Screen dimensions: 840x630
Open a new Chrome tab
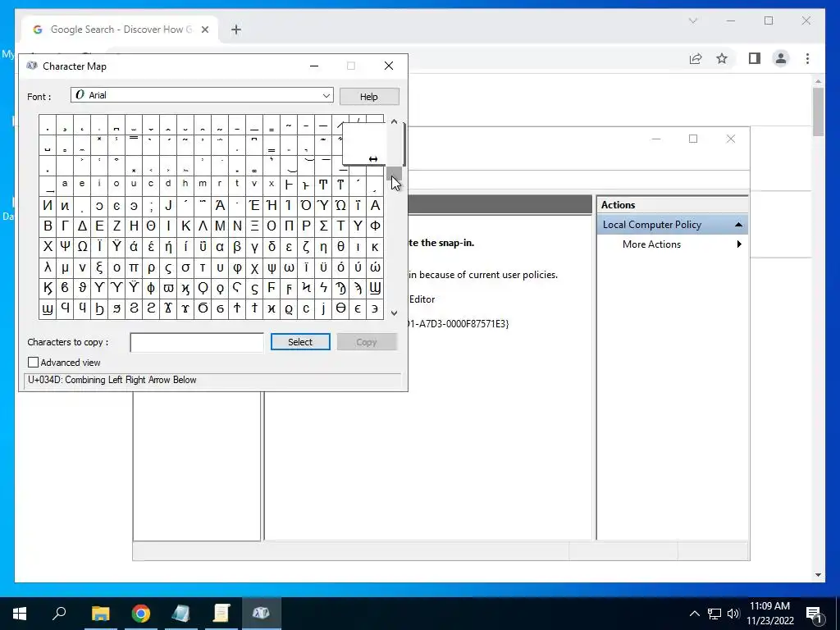235,30
